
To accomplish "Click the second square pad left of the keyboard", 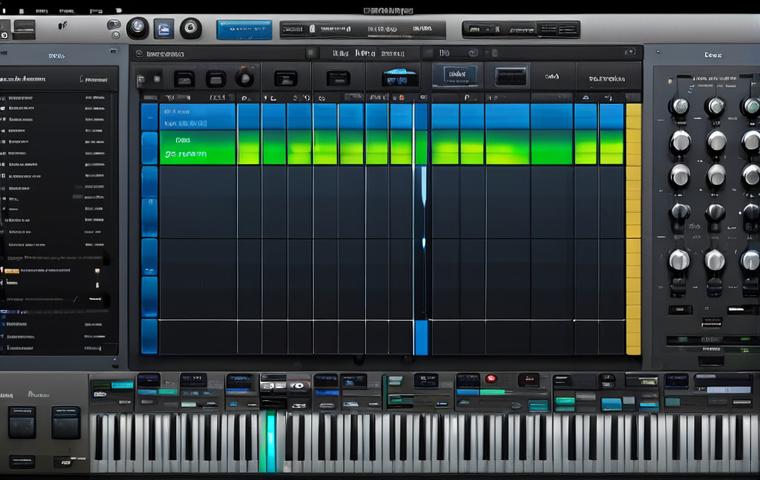I will pos(66,423).
